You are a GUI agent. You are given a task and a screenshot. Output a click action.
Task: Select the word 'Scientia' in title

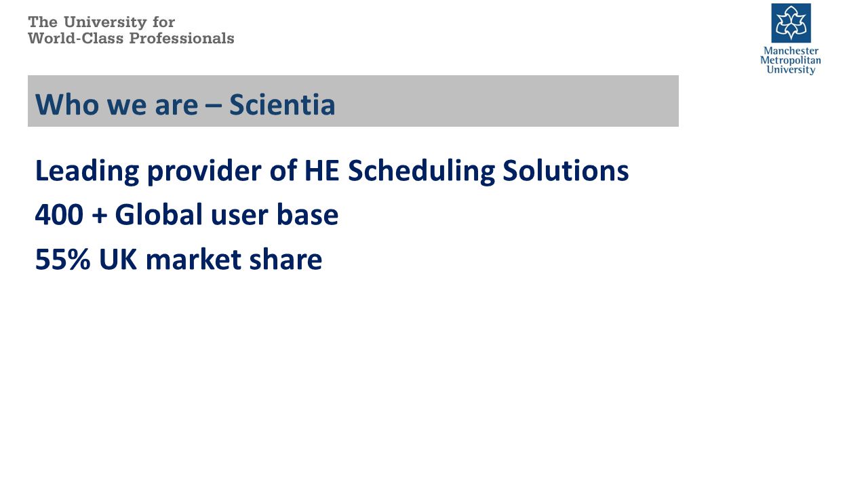click(x=282, y=104)
